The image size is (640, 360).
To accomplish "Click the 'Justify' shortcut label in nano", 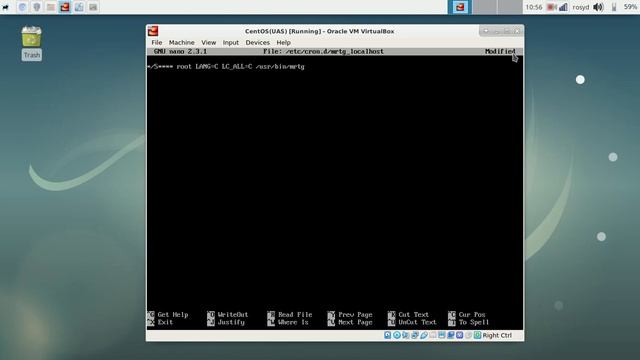I will (231, 322).
